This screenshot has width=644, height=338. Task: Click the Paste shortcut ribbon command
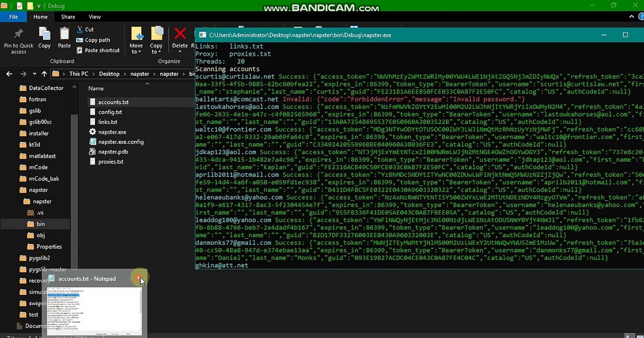click(98, 51)
